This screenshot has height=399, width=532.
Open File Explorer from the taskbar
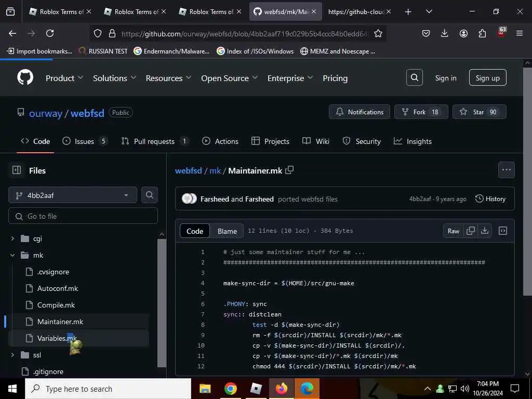(x=205, y=389)
